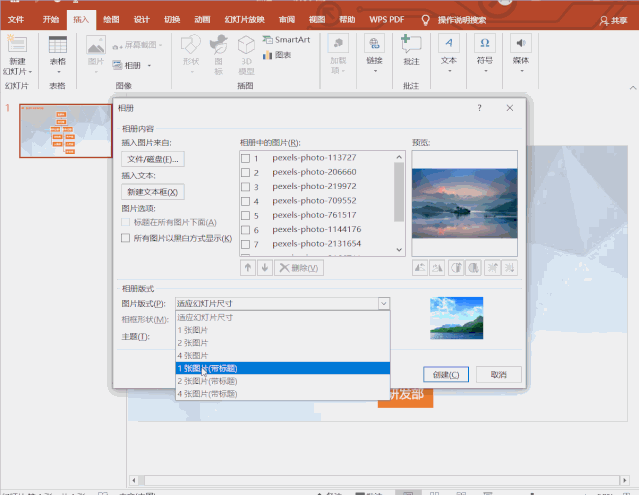639x495 pixels.
Task: Click the 3D Models icon
Action: pos(246,45)
